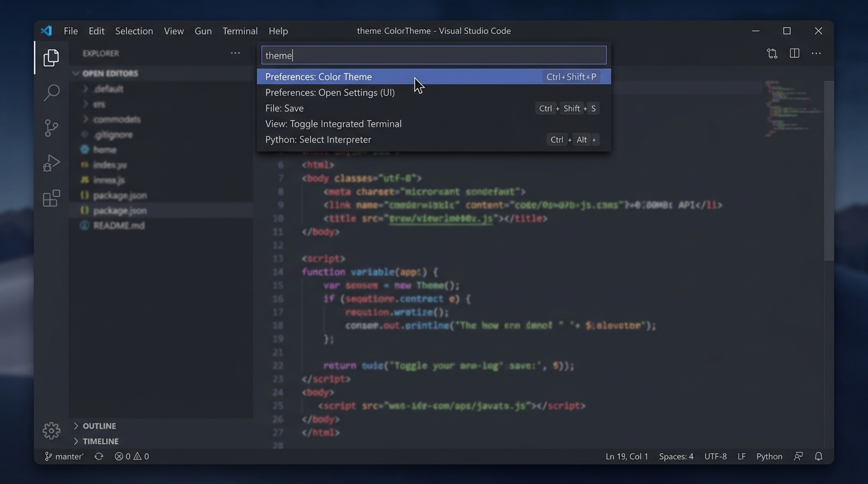Viewport: 868px width, 484px height.
Task: Click the Manage gear icon
Action: (x=51, y=430)
